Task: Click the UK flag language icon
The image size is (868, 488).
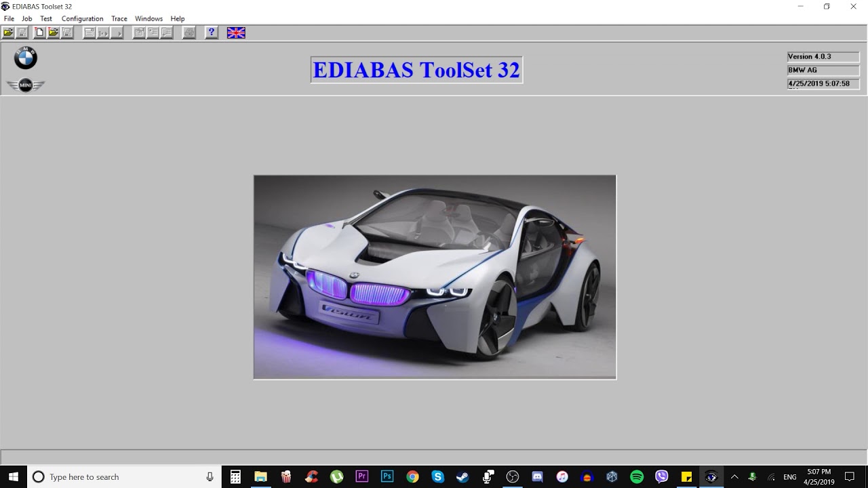Action: [x=236, y=33]
